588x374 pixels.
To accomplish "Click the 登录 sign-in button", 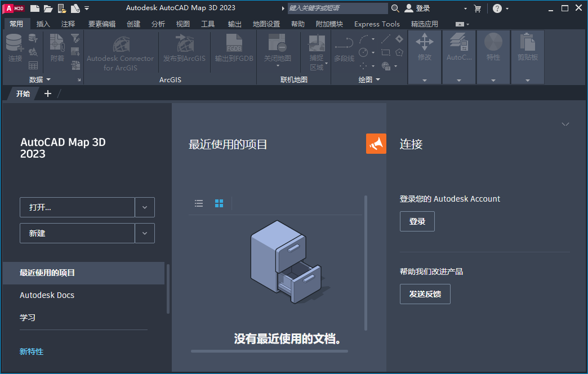I will pos(417,221).
